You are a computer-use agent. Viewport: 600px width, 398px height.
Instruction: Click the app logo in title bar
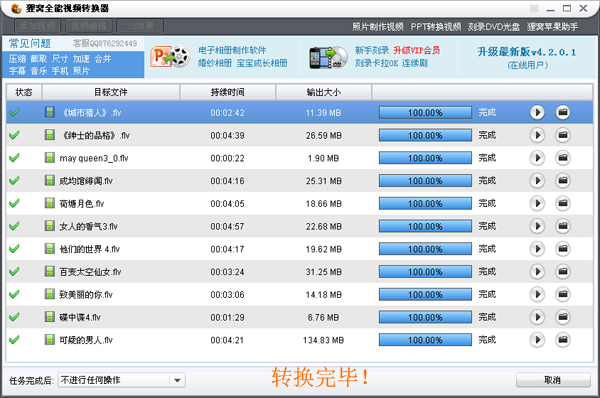pos(16,8)
